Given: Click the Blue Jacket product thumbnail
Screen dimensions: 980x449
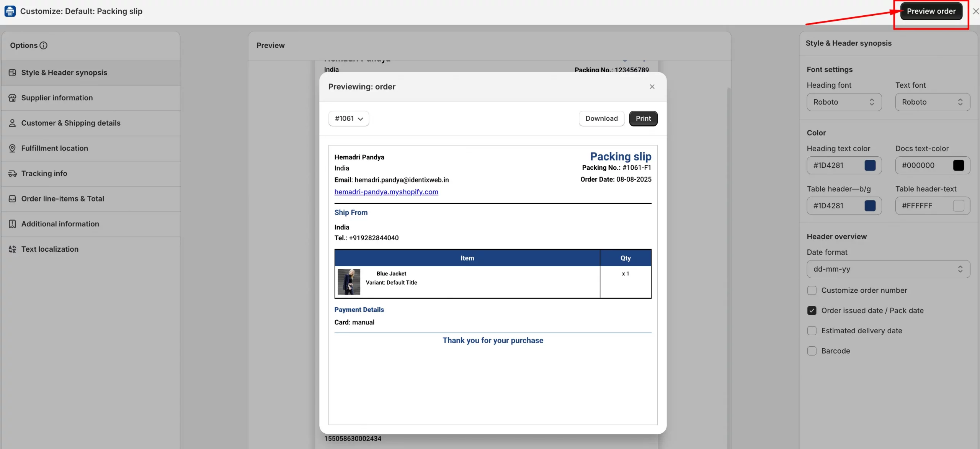Looking at the screenshot, I should (349, 282).
